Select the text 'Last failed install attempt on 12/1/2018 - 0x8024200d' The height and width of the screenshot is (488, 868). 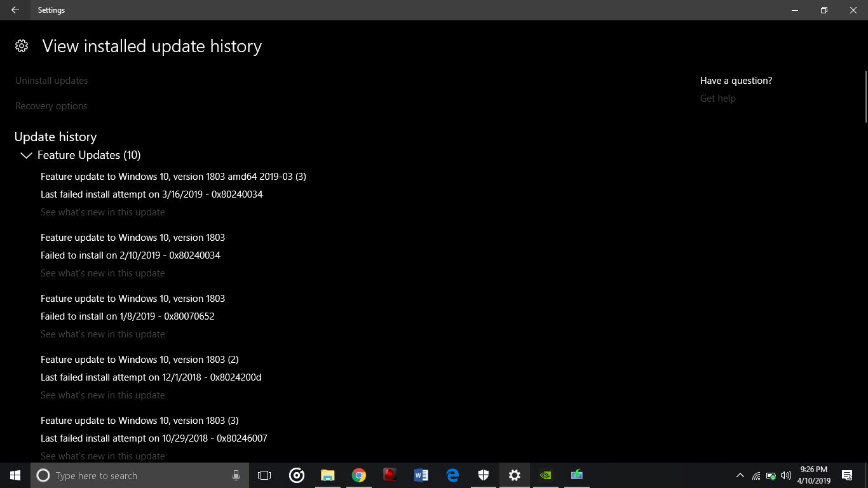(x=151, y=377)
